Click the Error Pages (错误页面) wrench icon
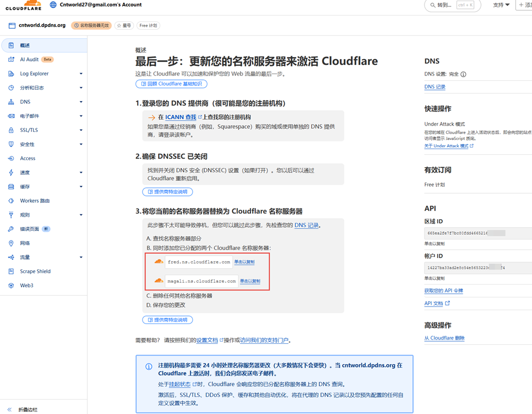Image resolution: width=532 pixels, height=414 pixels. [11, 229]
